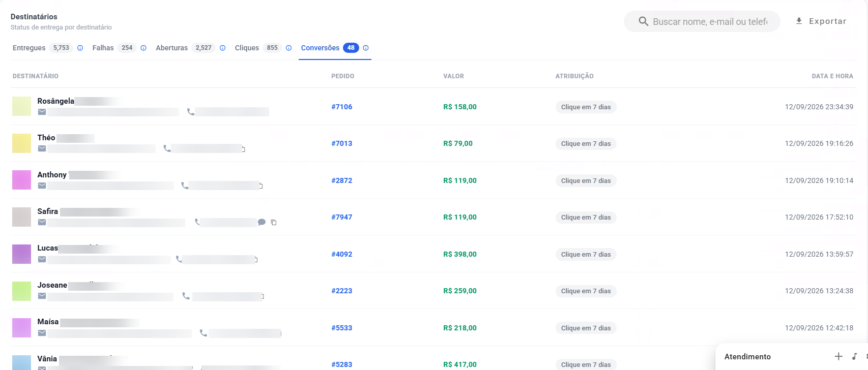Click the magnifier icon in search box

643,21
